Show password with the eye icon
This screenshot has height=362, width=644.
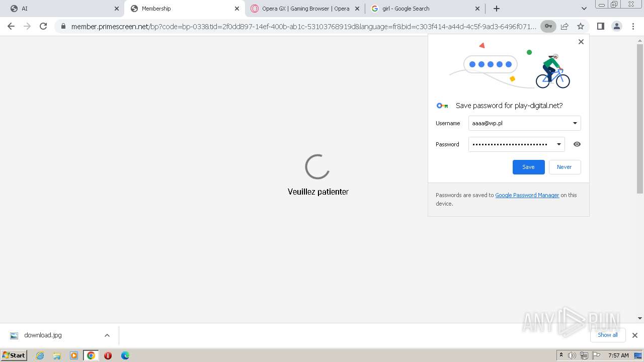pos(577,144)
